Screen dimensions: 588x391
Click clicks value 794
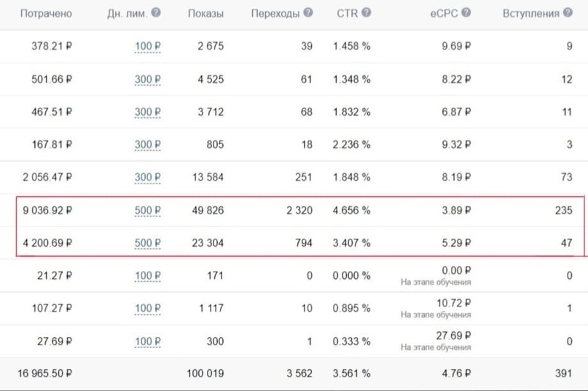pos(304,243)
